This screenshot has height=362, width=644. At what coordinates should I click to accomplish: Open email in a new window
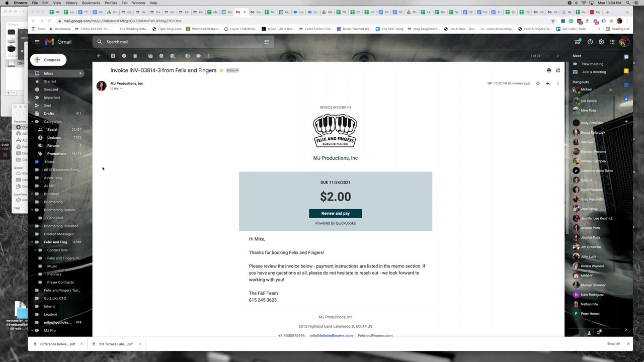(x=558, y=70)
